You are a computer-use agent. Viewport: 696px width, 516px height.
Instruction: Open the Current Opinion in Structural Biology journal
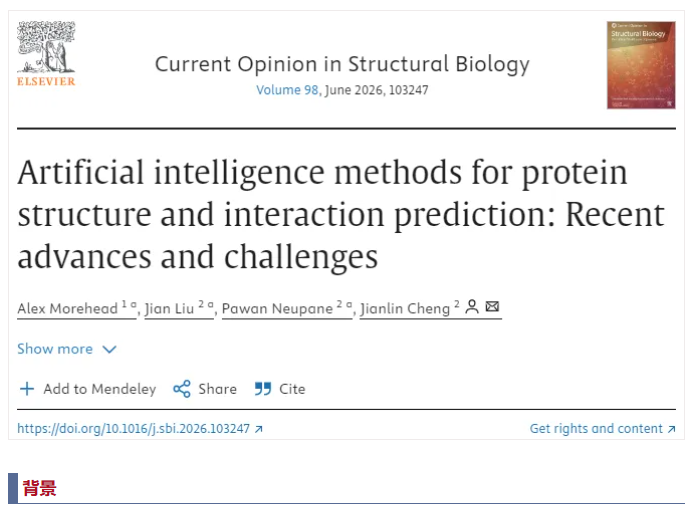click(x=342, y=65)
